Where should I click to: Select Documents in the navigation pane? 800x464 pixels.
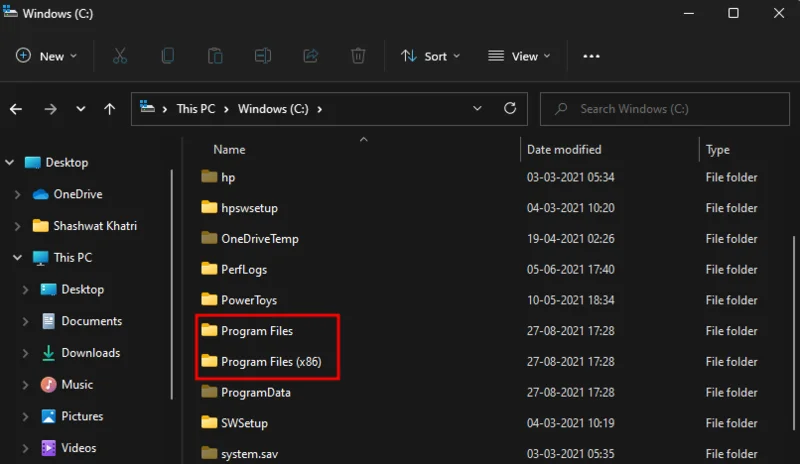(x=91, y=321)
